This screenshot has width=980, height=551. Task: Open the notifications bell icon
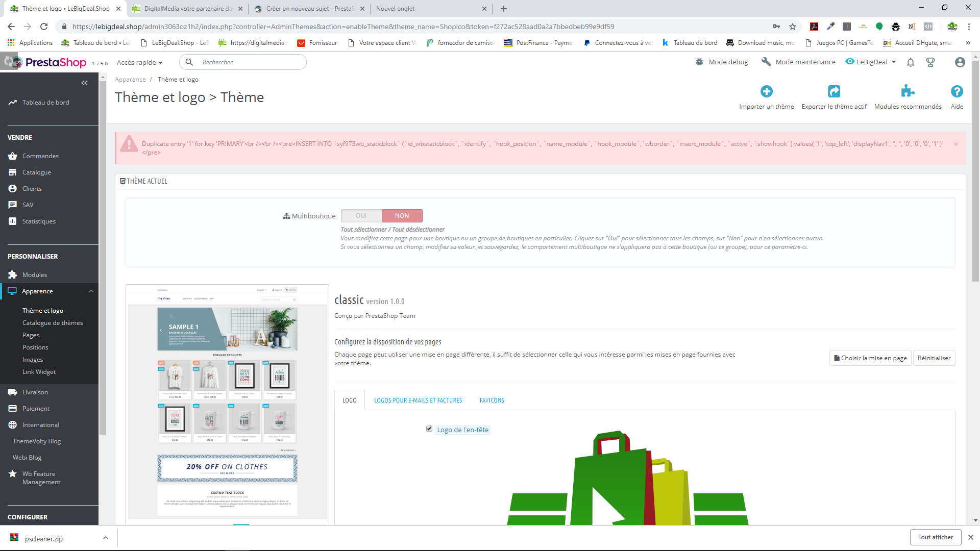point(910,62)
